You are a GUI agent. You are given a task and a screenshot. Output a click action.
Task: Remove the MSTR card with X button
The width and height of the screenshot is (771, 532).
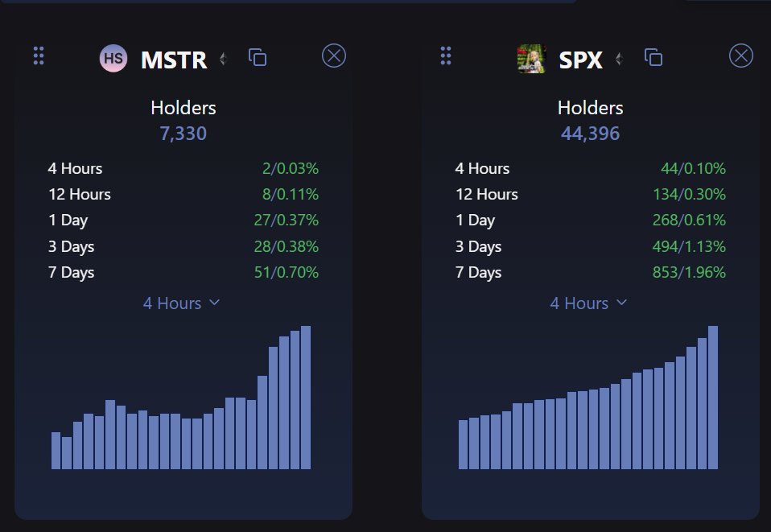[x=334, y=56]
